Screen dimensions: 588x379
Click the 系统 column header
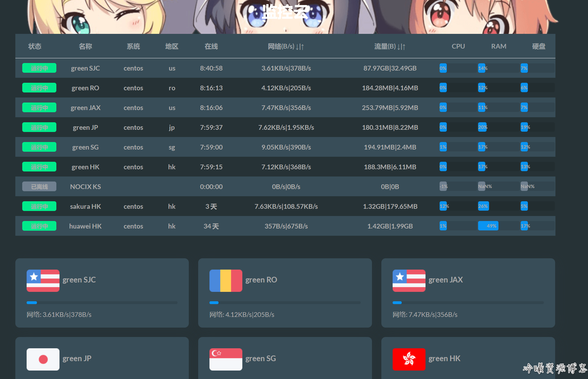pyautogui.click(x=133, y=46)
